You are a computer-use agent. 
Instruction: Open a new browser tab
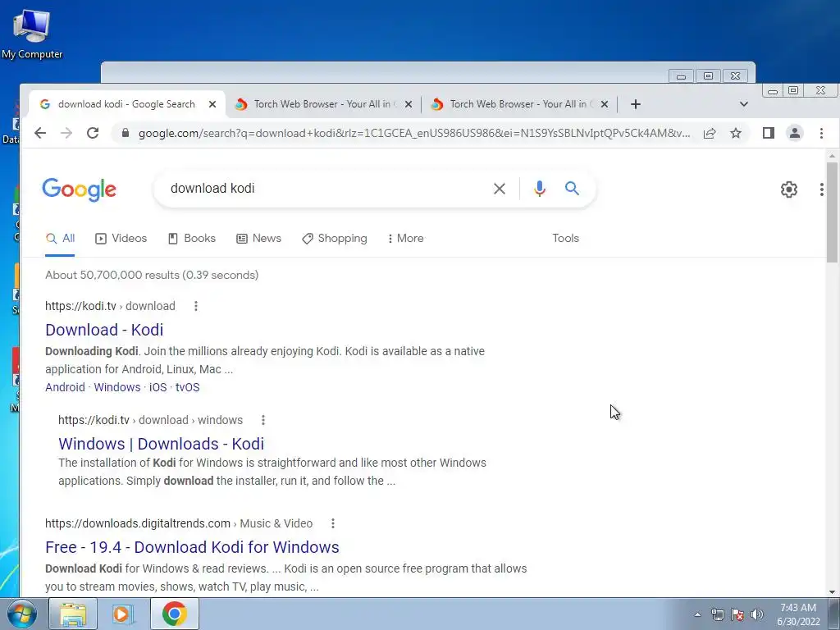[636, 104]
